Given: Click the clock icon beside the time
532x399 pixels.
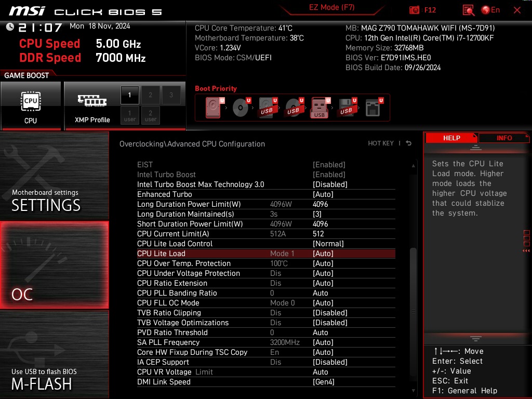Looking at the screenshot, I should tap(10, 27).
